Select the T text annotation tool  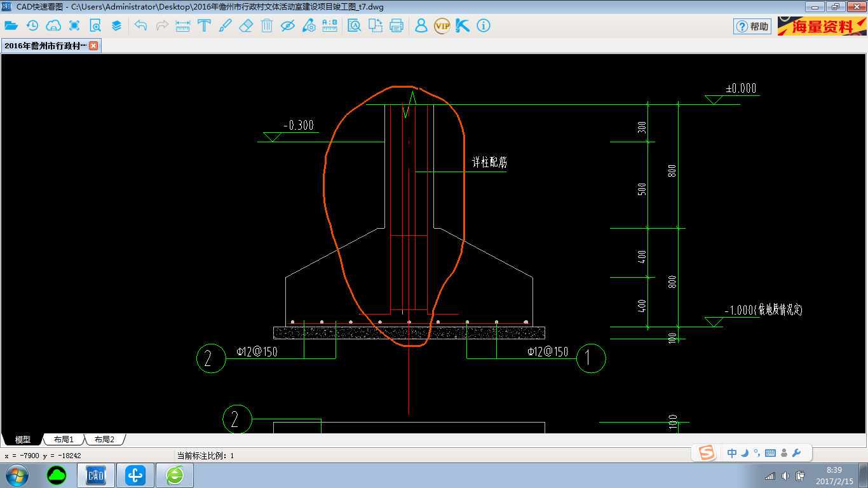click(204, 26)
